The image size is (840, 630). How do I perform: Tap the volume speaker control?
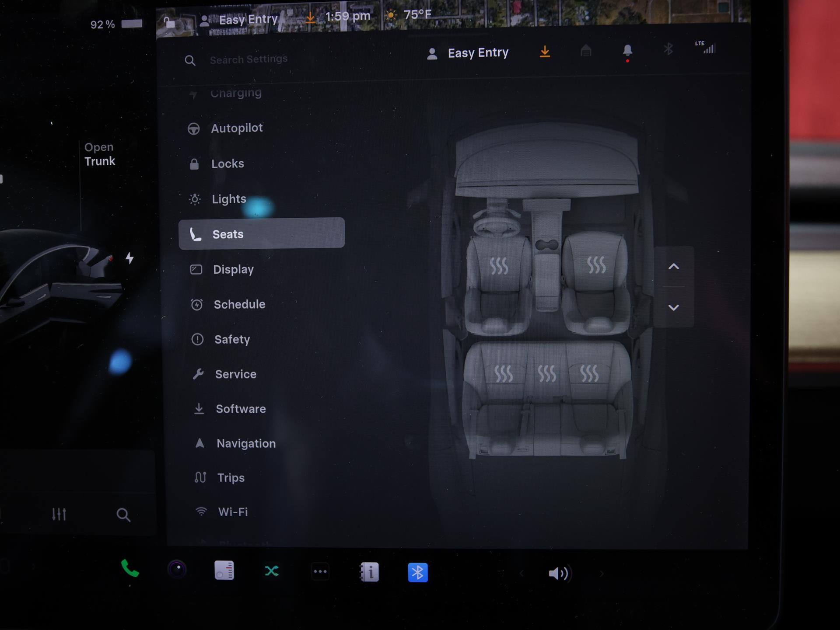point(558,573)
